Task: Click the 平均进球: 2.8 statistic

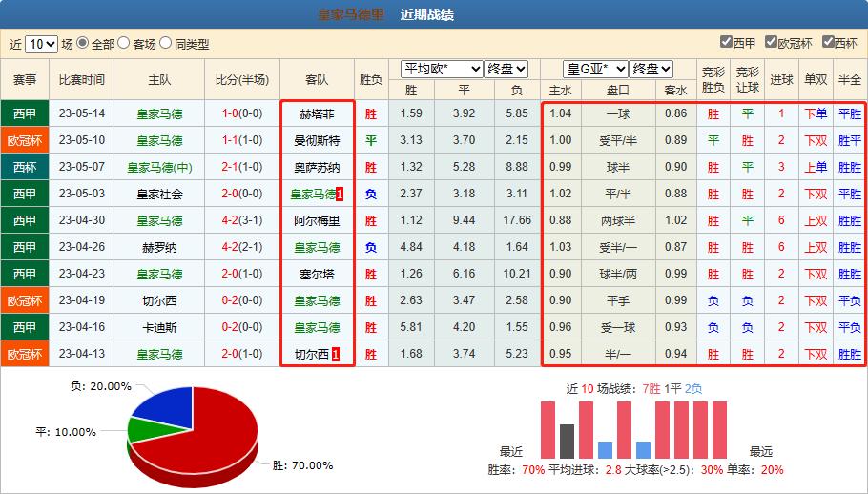Action: [x=585, y=470]
